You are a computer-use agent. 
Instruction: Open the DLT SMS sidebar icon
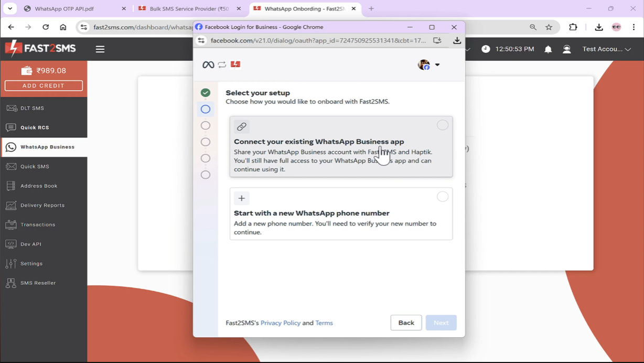pos(11,108)
